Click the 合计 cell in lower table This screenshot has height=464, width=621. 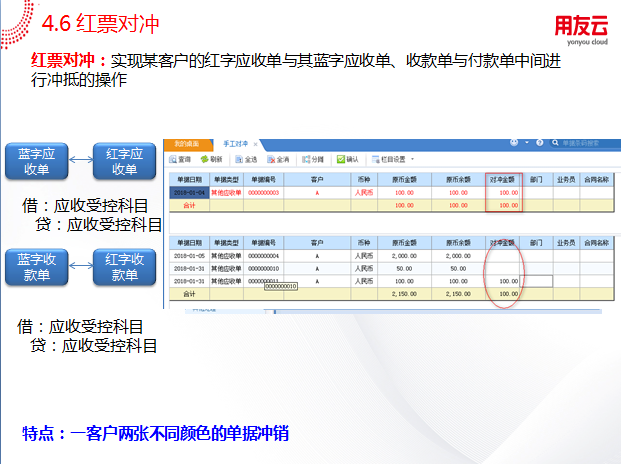189,294
